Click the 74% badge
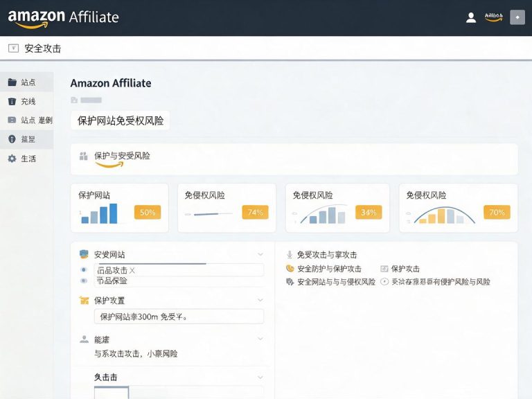532x399 pixels. point(255,213)
